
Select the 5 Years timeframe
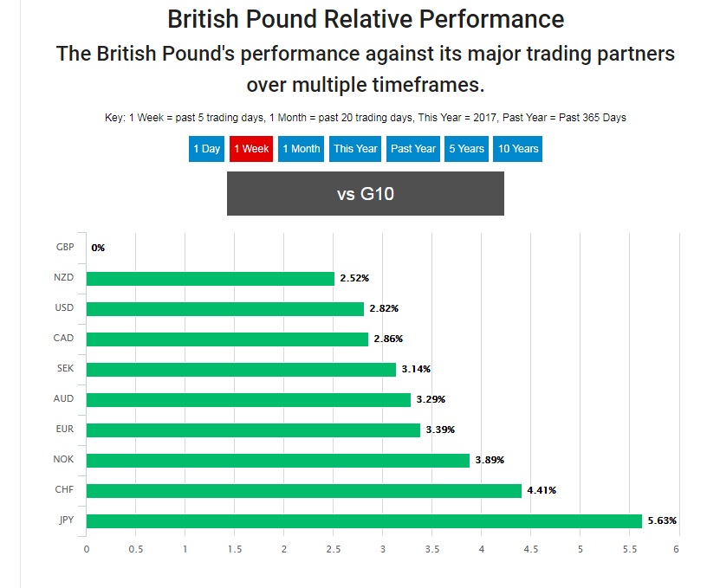tap(466, 149)
